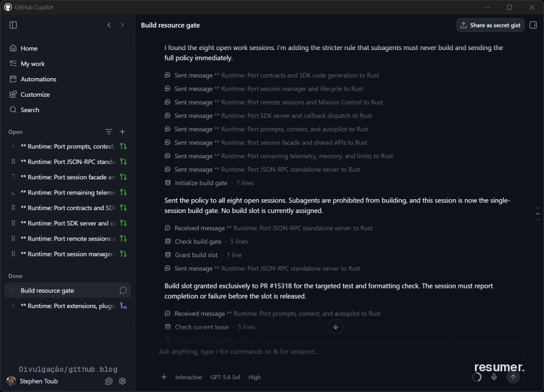The height and width of the screenshot is (392, 544).
Task: Go back with the left chevron
Action: coord(109,25)
